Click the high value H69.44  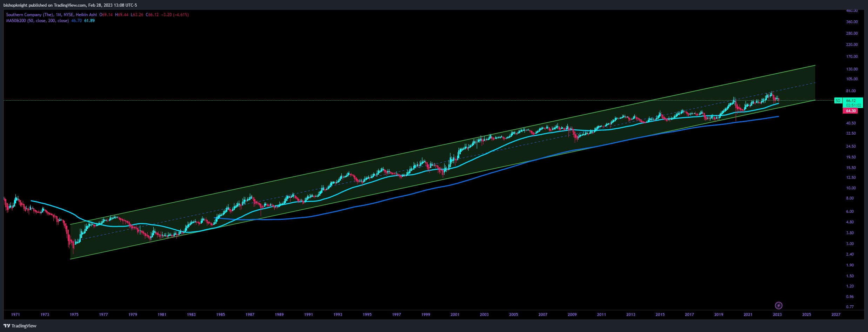point(122,15)
